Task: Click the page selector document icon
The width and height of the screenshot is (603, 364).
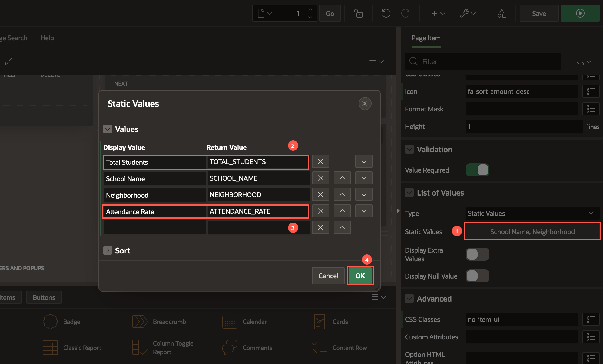Action: [265, 13]
